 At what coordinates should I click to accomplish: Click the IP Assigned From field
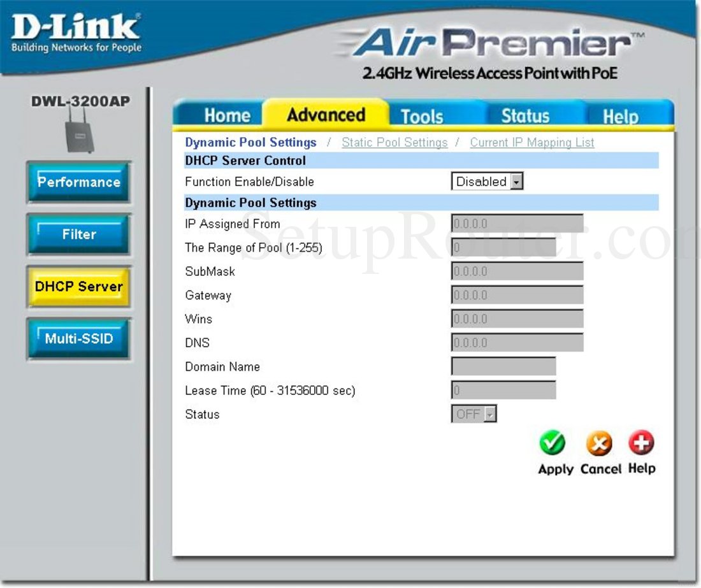point(517,224)
